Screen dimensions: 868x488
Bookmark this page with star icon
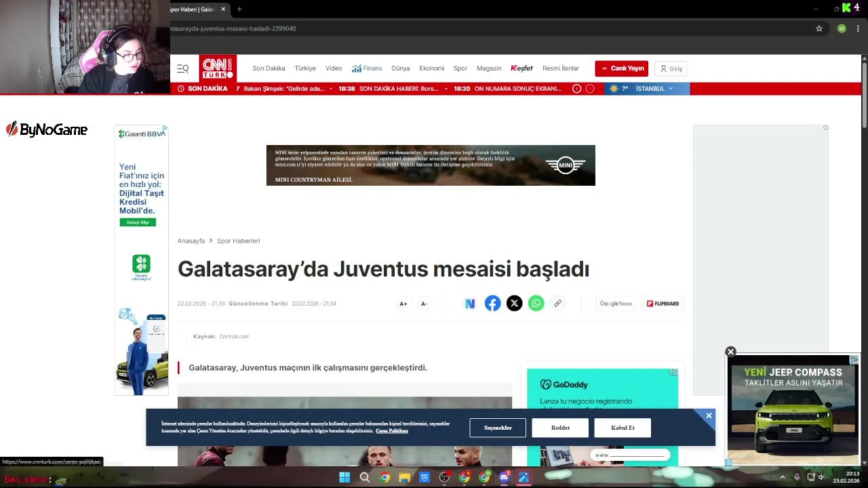[819, 28]
